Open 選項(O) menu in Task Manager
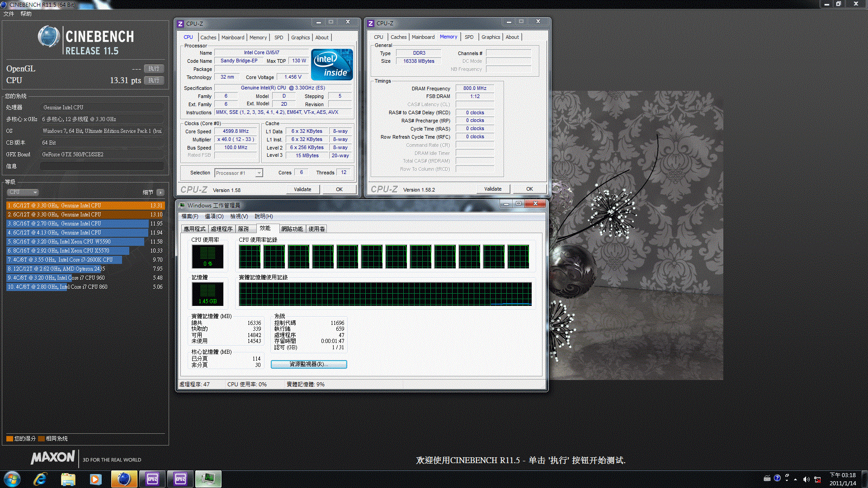 [x=214, y=216]
